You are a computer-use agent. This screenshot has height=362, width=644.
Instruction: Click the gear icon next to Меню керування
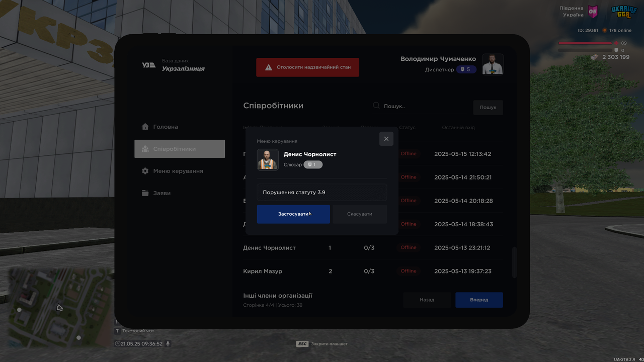(x=145, y=171)
